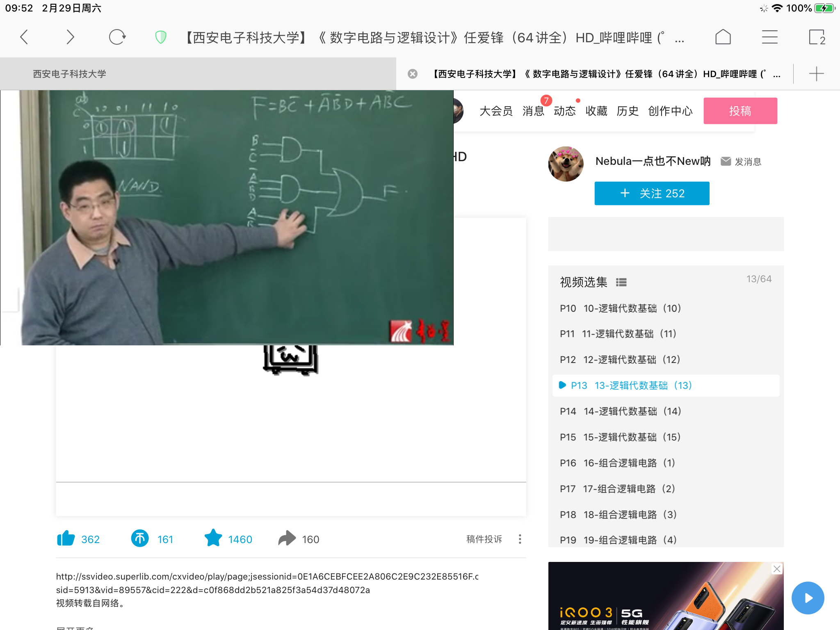Add a new tab with plus icon
This screenshot has height=630, width=840.
pos(816,74)
